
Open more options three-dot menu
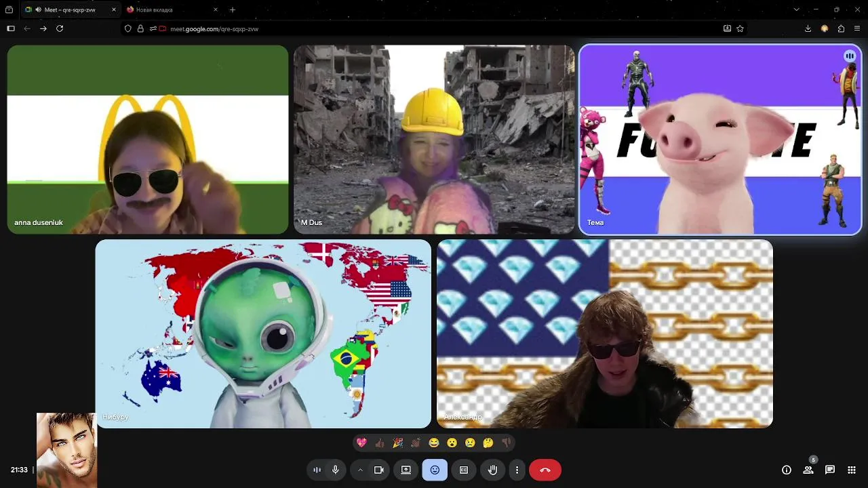[x=517, y=470]
